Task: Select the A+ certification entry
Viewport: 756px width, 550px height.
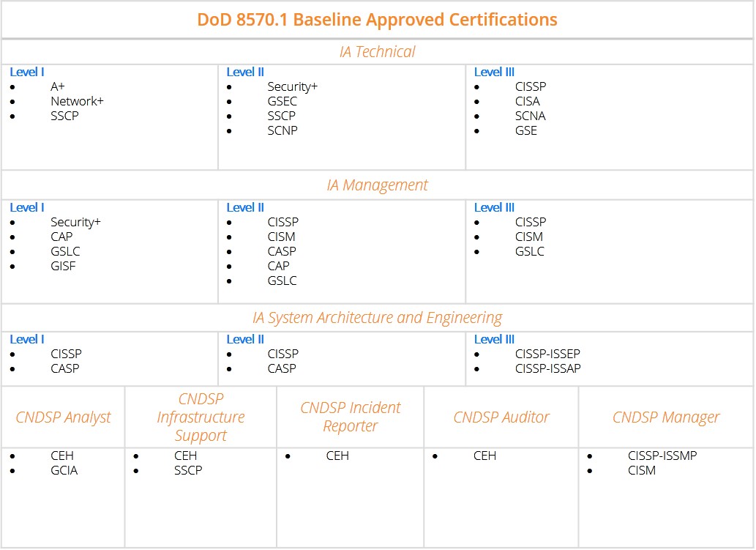Action: pos(58,86)
